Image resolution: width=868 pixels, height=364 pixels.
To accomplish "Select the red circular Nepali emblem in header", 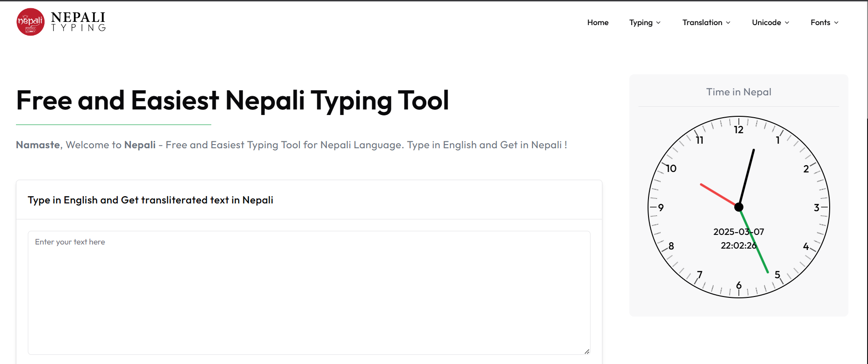I will 30,21.
